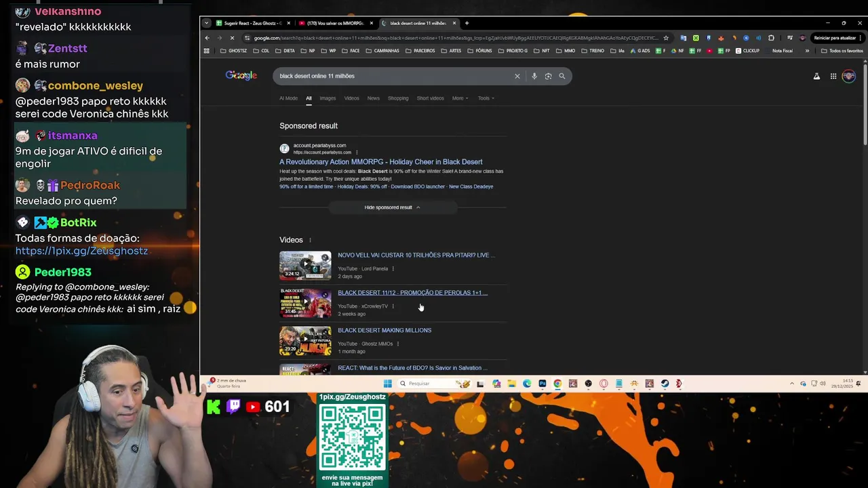868x488 pixels.
Task: Open Todos os favoritos bookmarks folder
Action: coord(842,51)
